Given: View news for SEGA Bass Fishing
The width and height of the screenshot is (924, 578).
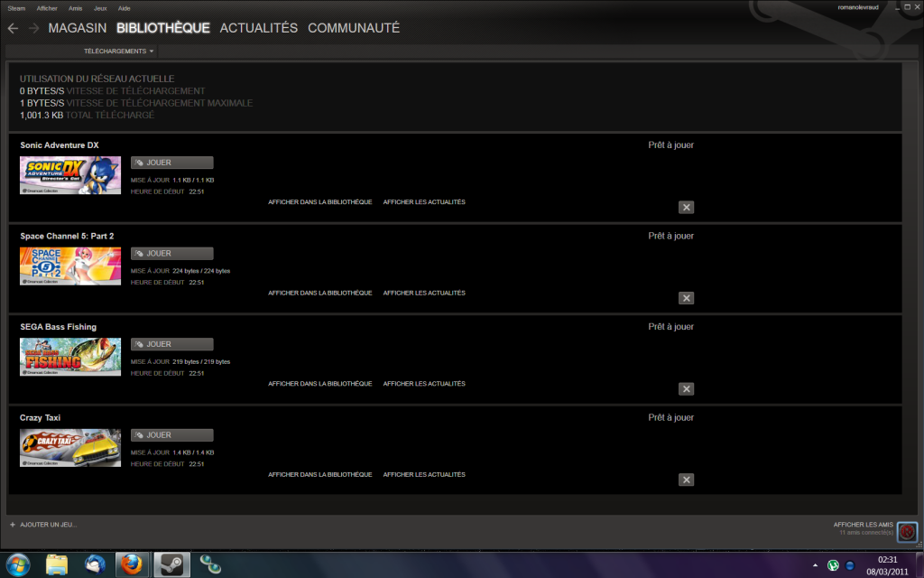Looking at the screenshot, I should (x=424, y=383).
